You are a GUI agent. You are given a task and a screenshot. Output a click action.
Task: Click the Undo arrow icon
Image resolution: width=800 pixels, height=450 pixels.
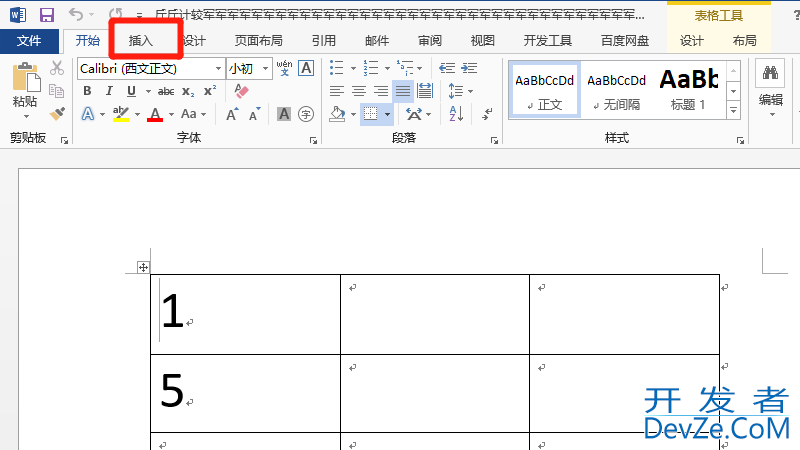pyautogui.click(x=76, y=14)
